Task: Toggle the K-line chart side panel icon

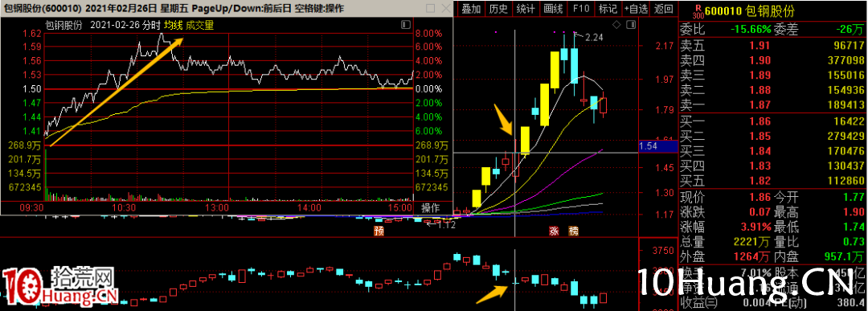Action: click(630, 25)
